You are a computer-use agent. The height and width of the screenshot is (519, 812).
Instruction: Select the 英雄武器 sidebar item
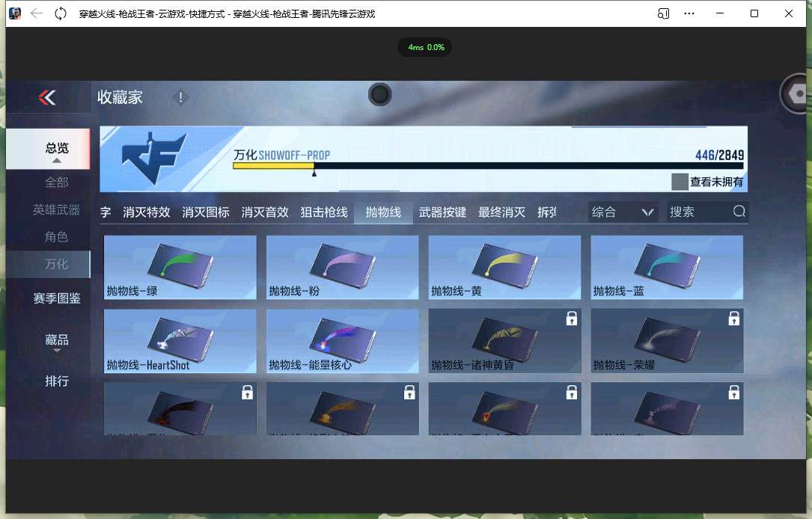coord(56,209)
